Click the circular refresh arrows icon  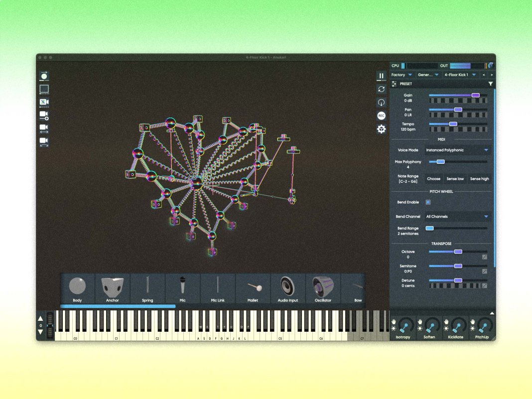[x=382, y=89]
